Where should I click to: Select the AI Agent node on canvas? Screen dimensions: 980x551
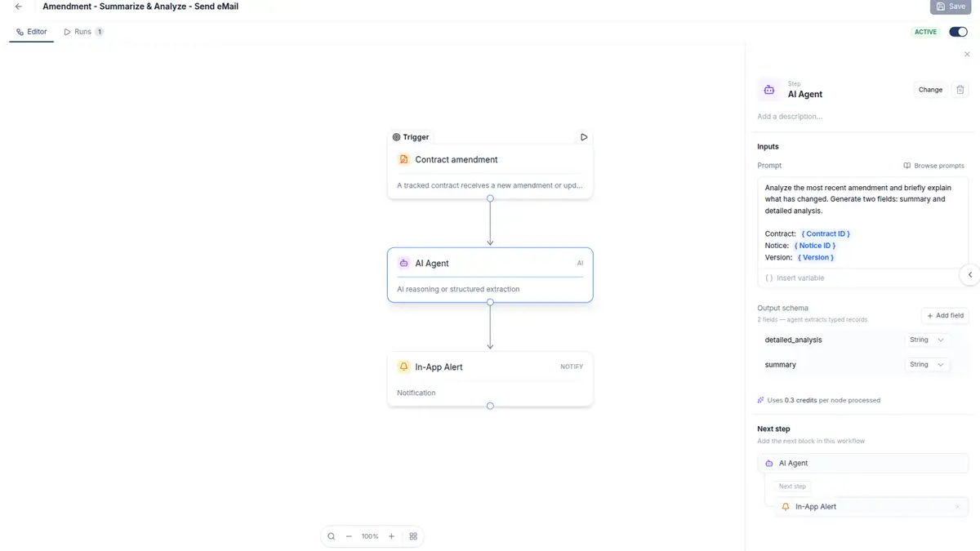490,275
